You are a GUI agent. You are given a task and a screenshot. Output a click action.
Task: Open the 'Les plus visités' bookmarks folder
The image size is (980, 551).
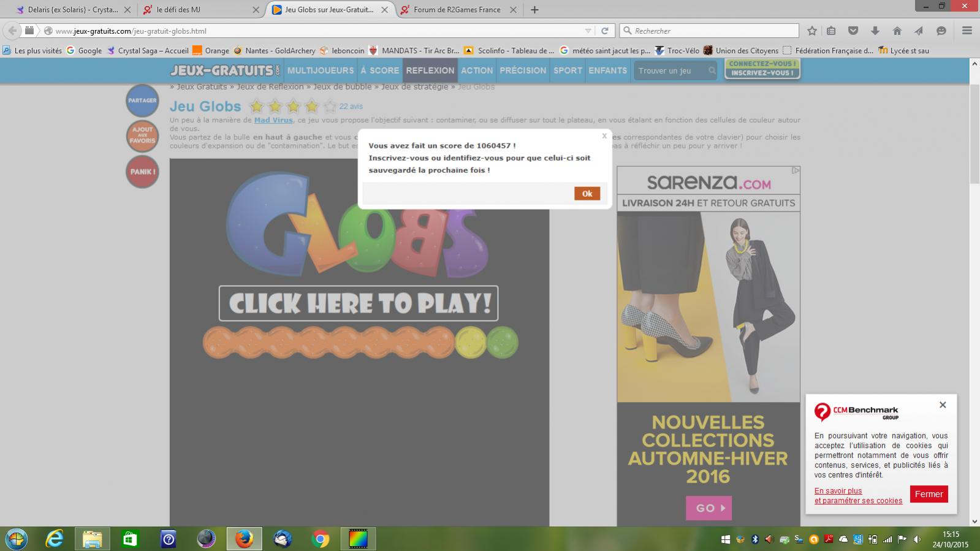point(32,51)
